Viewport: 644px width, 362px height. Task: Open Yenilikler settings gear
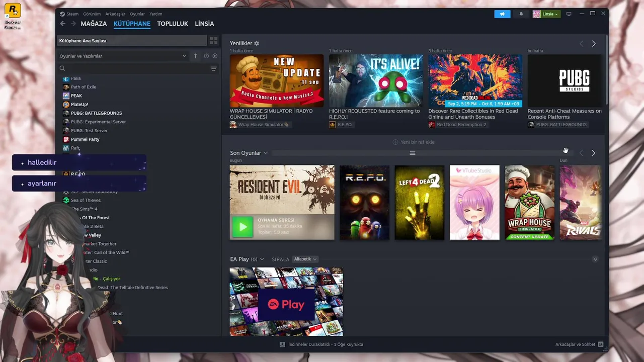click(257, 43)
